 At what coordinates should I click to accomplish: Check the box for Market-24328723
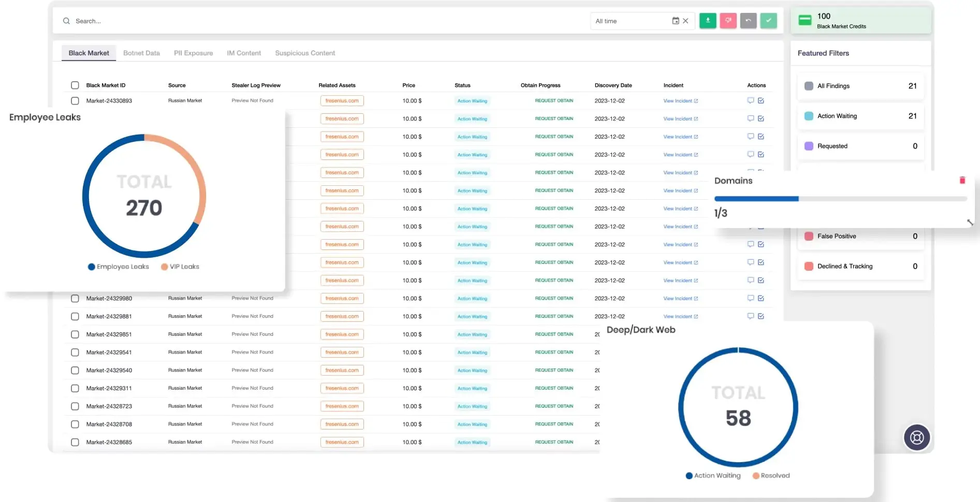click(75, 406)
